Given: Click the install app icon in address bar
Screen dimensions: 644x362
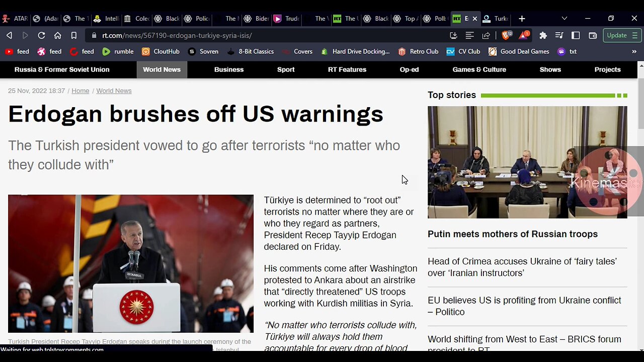Looking at the screenshot, I should coord(453,36).
